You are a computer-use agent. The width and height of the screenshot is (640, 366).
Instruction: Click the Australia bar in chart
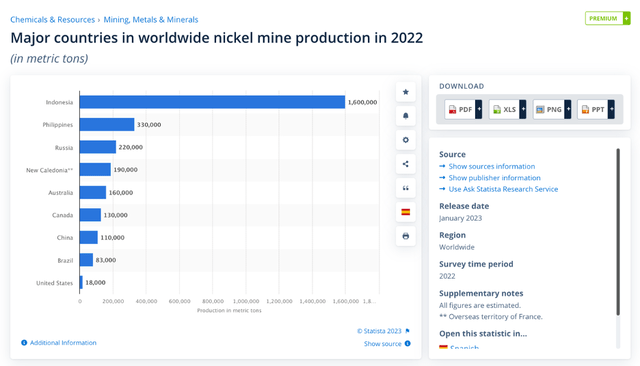click(x=93, y=192)
